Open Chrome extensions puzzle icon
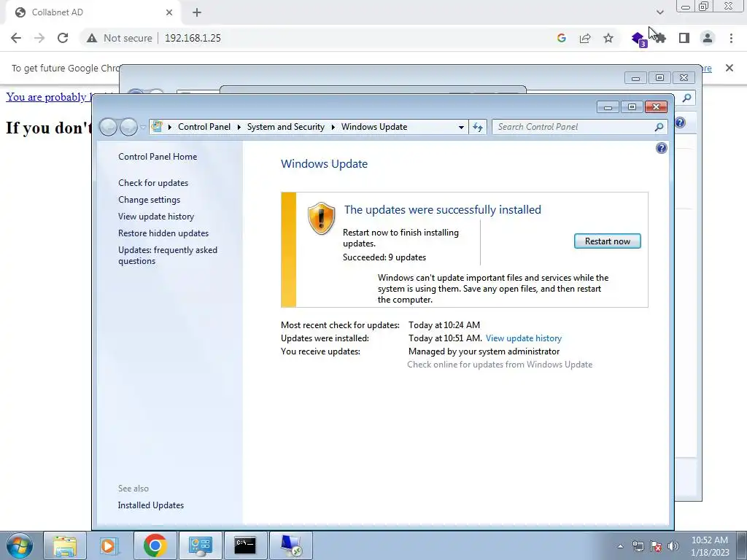 660,38
